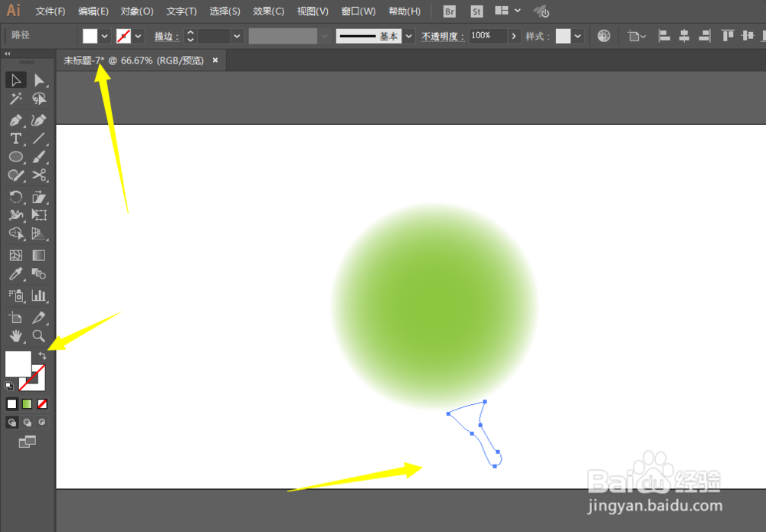
Task: Select the Curvature tool
Action: [x=39, y=120]
